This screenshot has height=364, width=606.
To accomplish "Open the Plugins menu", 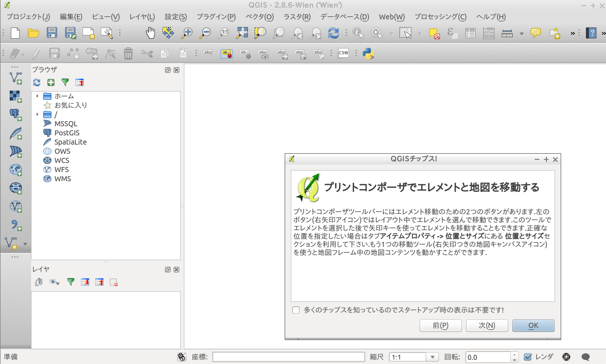I will pyautogui.click(x=216, y=17).
